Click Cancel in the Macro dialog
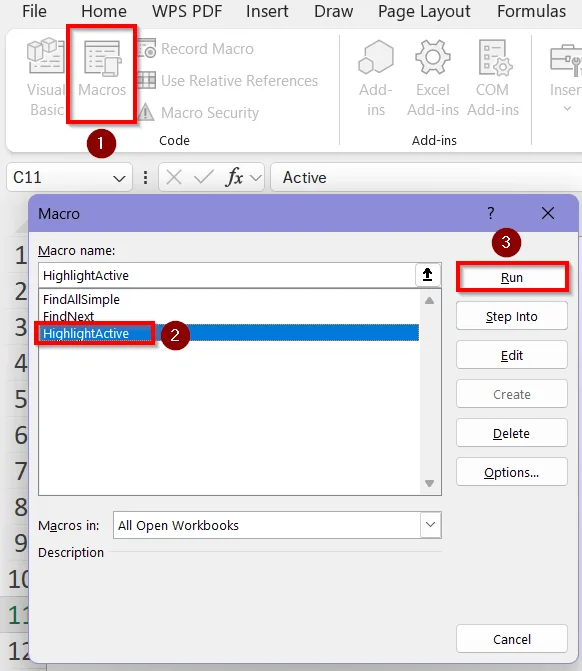582x671 pixels. tap(512, 639)
